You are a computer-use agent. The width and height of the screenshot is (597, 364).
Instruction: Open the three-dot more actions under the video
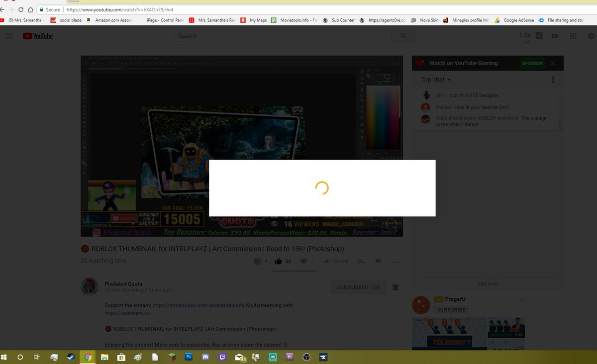[396, 262]
